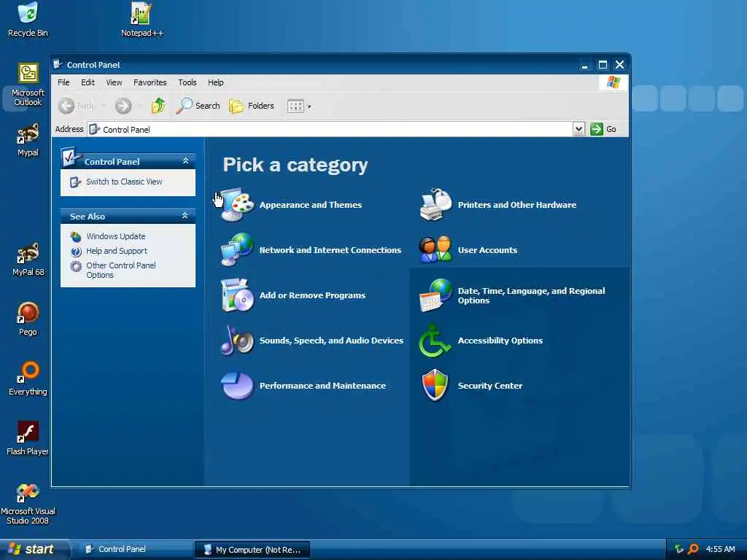Switch to My Computer taskbar button
The image size is (747, 560).
tap(252, 550)
